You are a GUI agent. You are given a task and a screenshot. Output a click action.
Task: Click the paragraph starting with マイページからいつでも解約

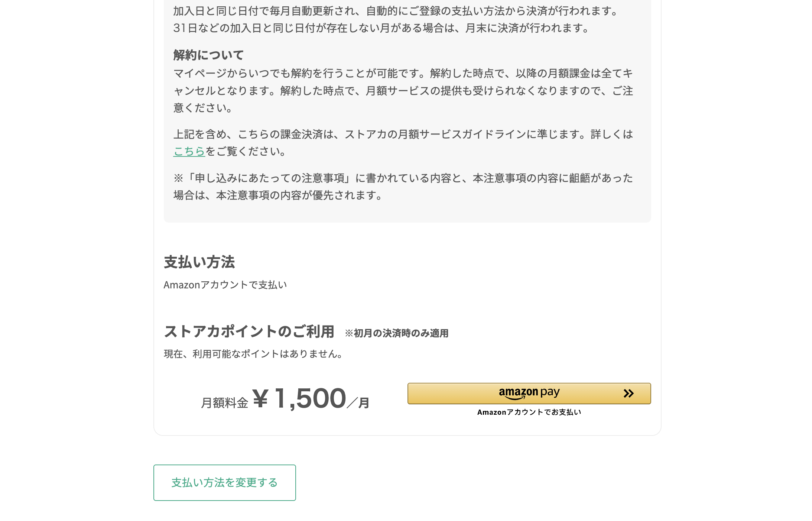403,91
